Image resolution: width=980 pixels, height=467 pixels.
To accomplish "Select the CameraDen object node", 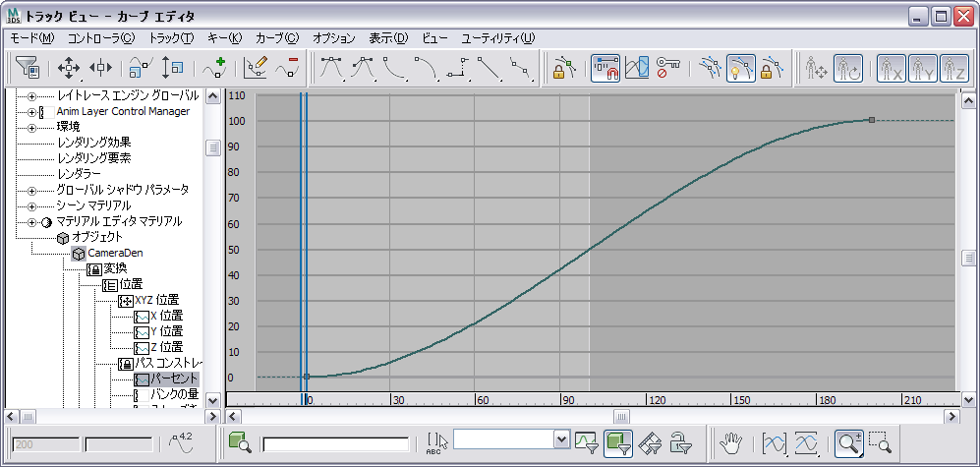I will [x=115, y=254].
